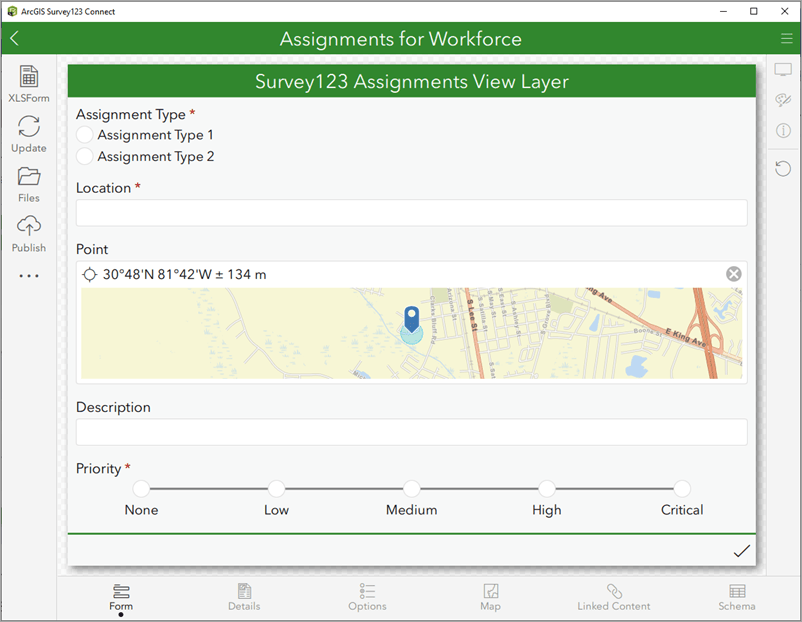Go back using the left arrow
The width and height of the screenshot is (802, 622).
click(14, 38)
